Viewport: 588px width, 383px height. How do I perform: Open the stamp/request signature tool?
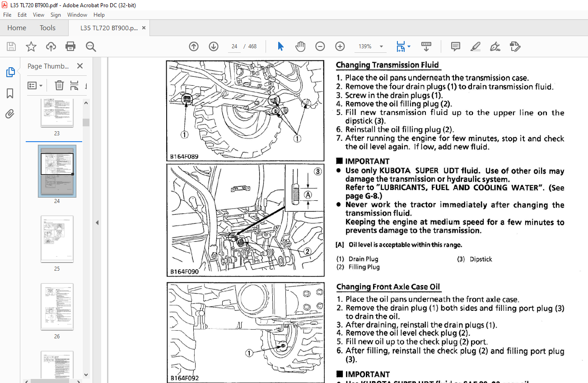515,46
